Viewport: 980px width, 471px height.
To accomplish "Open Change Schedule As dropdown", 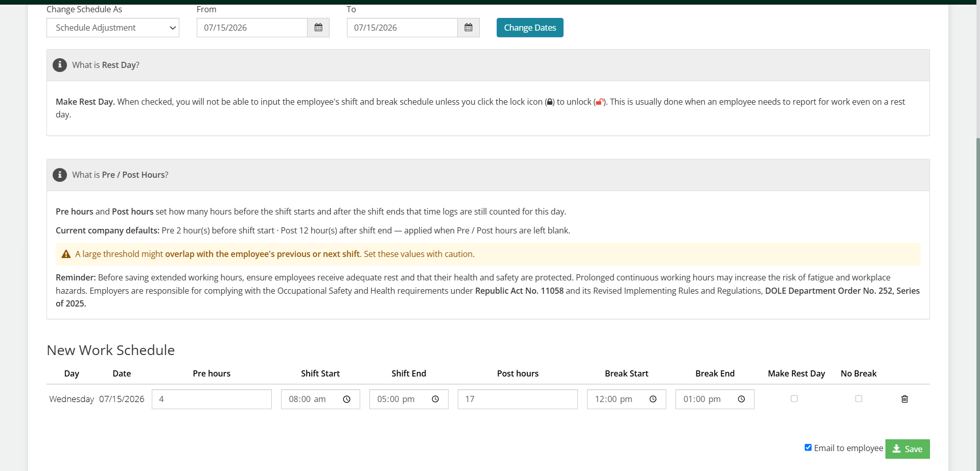I will 113,28.
